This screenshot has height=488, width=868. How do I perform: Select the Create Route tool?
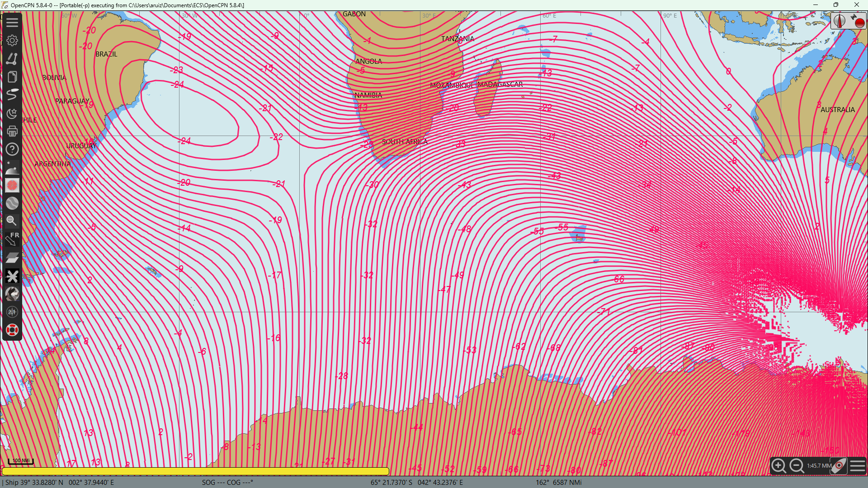coord(12,59)
